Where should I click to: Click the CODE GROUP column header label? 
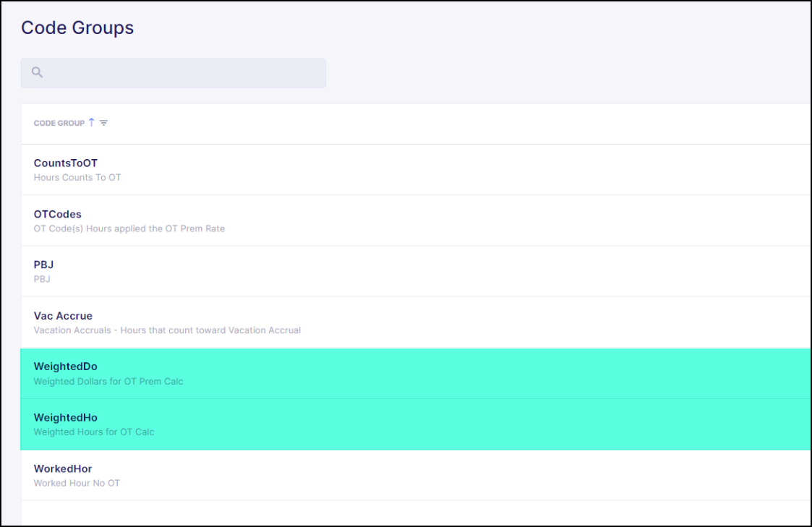59,124
